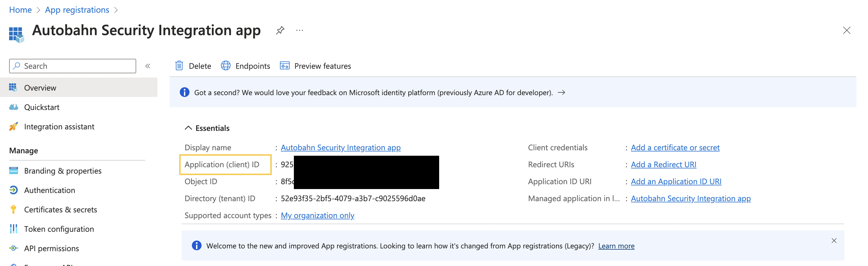Click the Application ID URI label
Viewport: 868px width, 266px height.
[x=560, y=181]
